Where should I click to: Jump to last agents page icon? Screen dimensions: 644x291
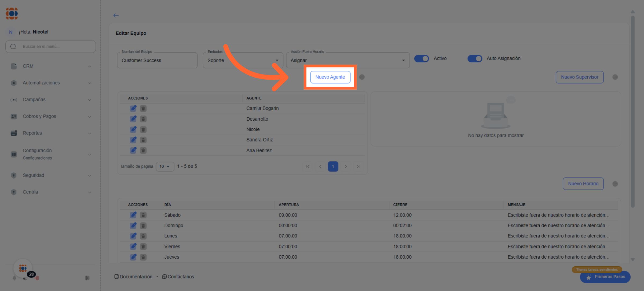click(358, 166)
